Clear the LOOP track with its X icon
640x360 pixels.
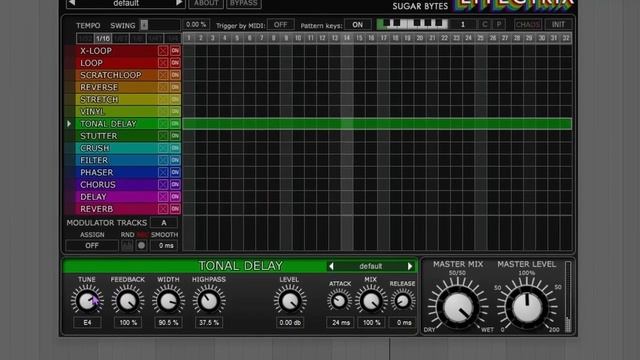click(x=163, y=63)
